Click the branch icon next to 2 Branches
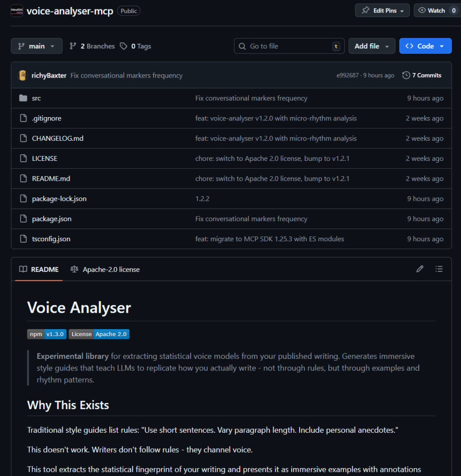This screenshot has width=461, height=476. [73, 46]
